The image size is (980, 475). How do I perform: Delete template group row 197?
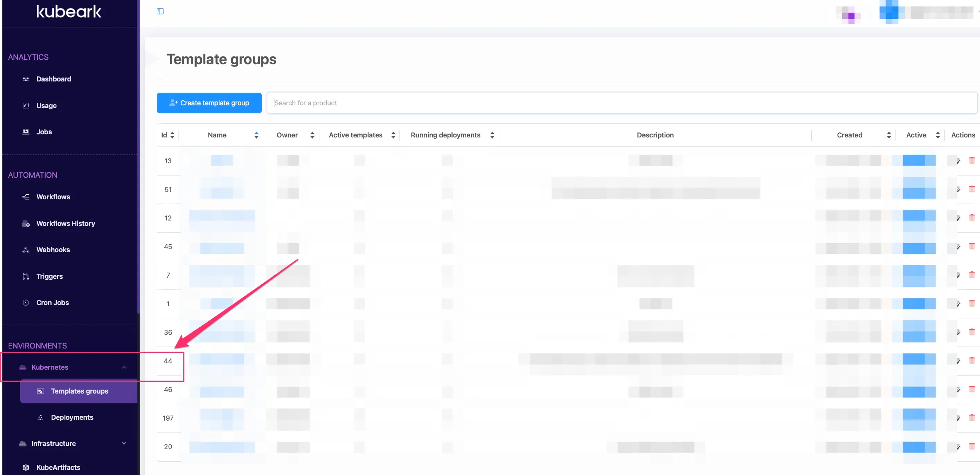tap(972, 417)
